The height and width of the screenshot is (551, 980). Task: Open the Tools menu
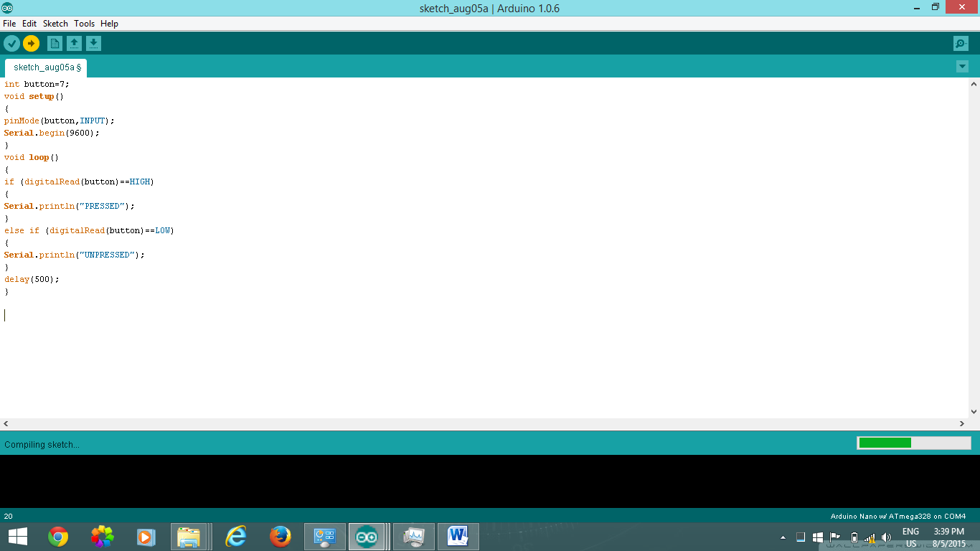pyautogui.click(x=84, y=24)
